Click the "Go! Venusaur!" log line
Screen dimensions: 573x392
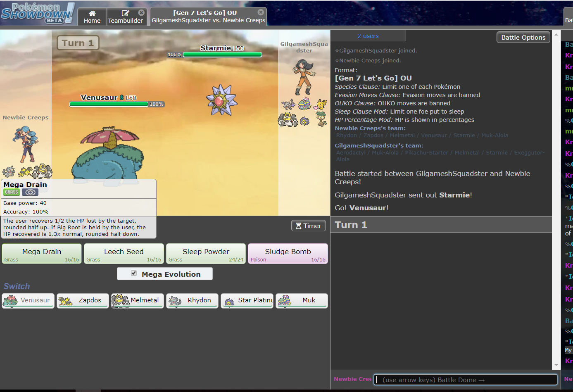click(361, 208)
